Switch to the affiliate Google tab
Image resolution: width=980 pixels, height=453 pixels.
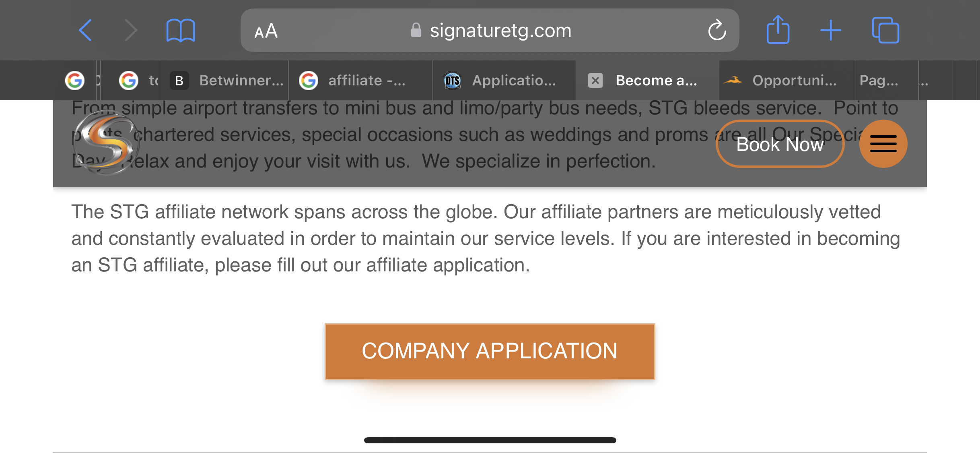360,81
